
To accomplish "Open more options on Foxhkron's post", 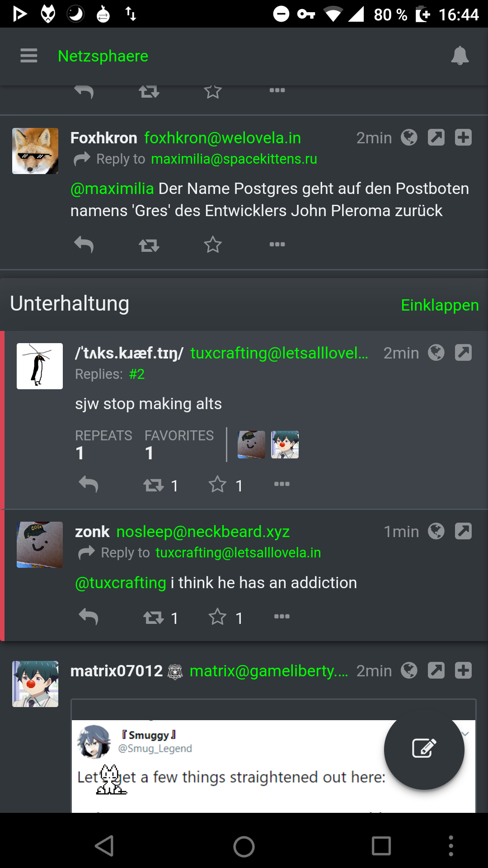I will (277, 244).
